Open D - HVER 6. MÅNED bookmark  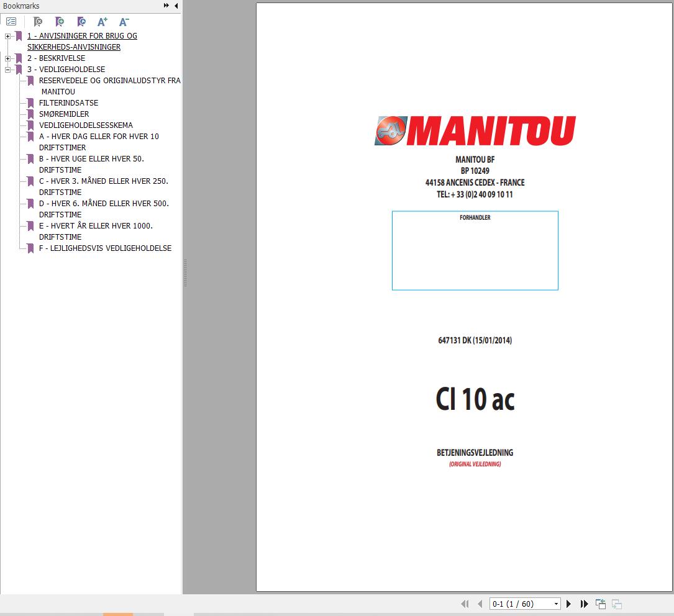[x=104, y=209]
